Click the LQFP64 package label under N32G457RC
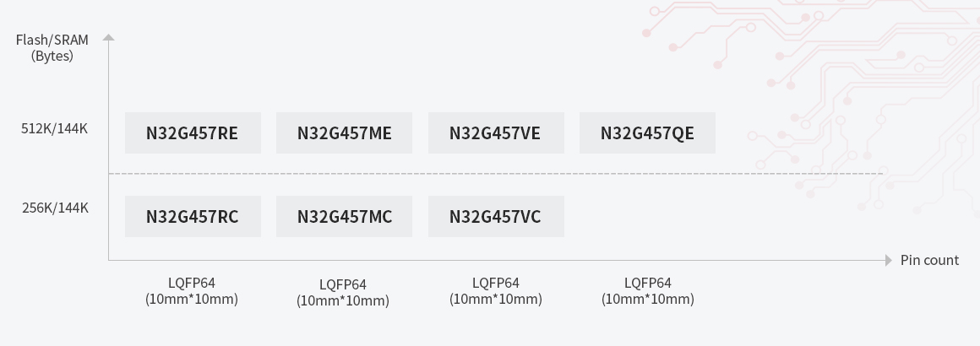 point(192,291)
